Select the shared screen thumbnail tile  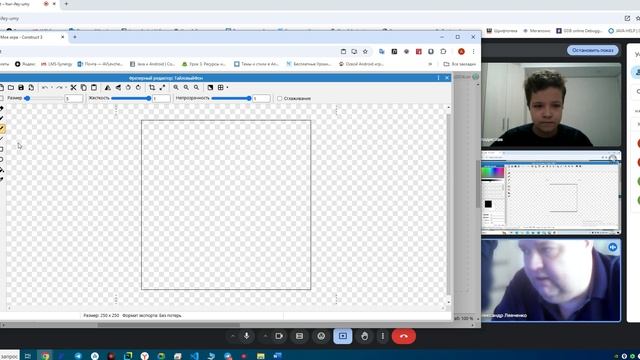(x=551, y=193)
